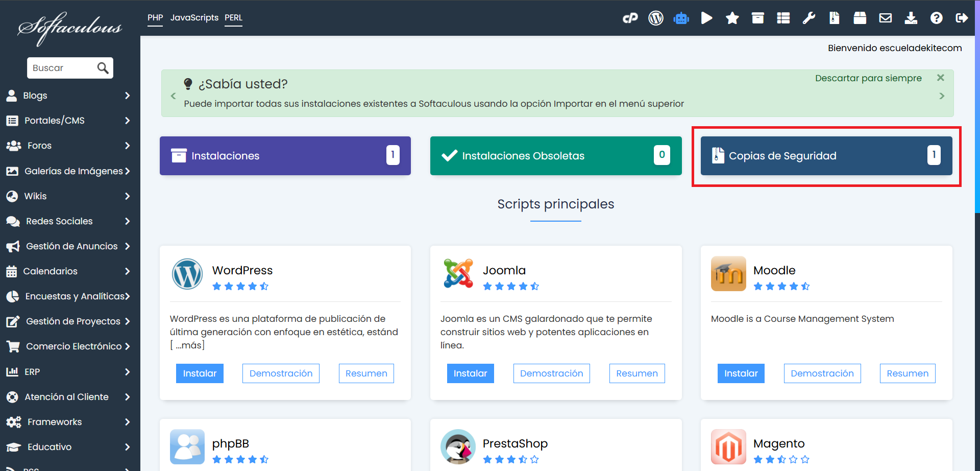Expand Gestión de Proyectos category
Screen dimensions: 980x471
pos(70,321)
